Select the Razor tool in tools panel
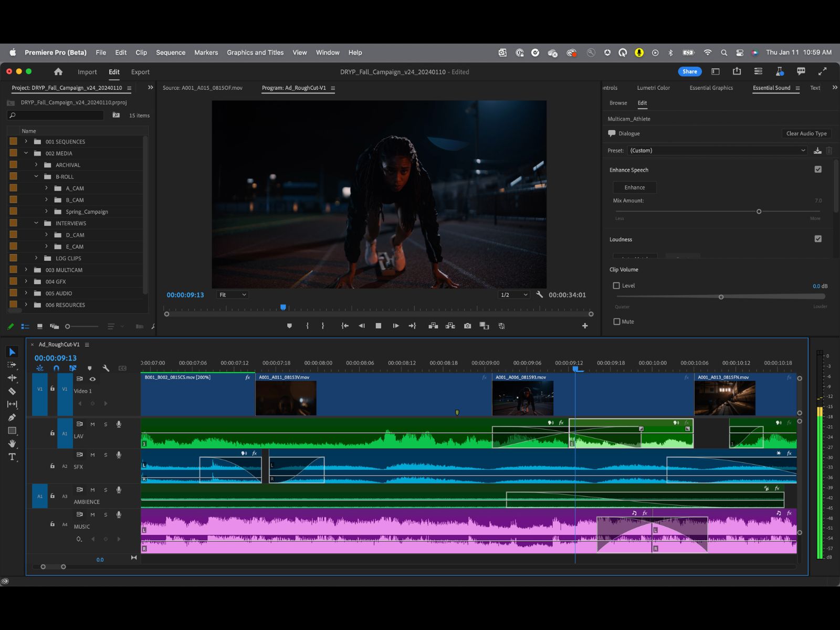The height and width of the screenshot is (630, 840). [12, 391]
